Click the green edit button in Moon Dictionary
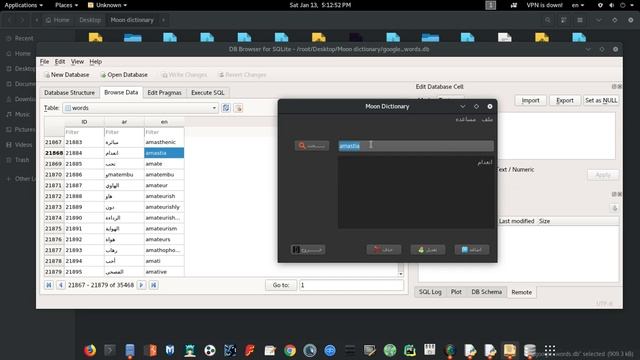The height and width of the screenshot is (360, 640). [x=428, y=249]
